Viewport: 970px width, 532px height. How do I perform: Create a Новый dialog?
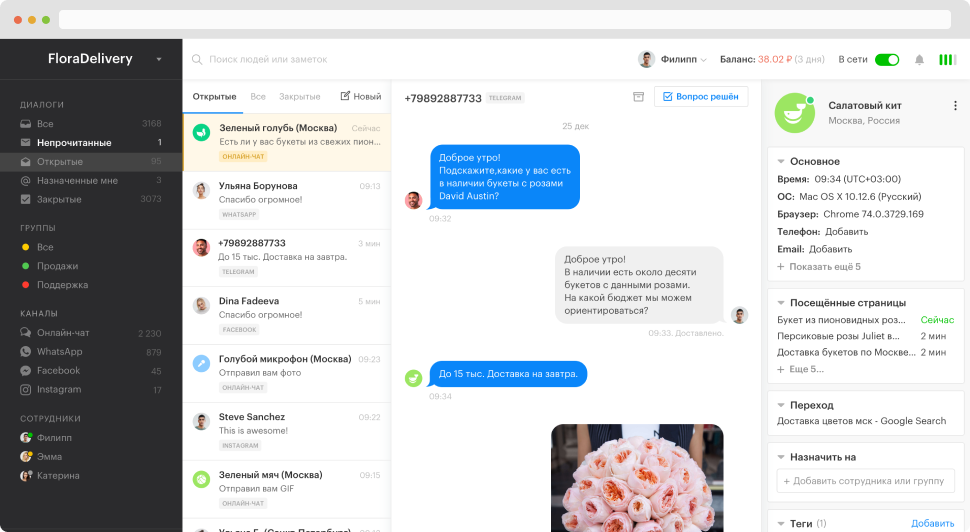(361, 97)
